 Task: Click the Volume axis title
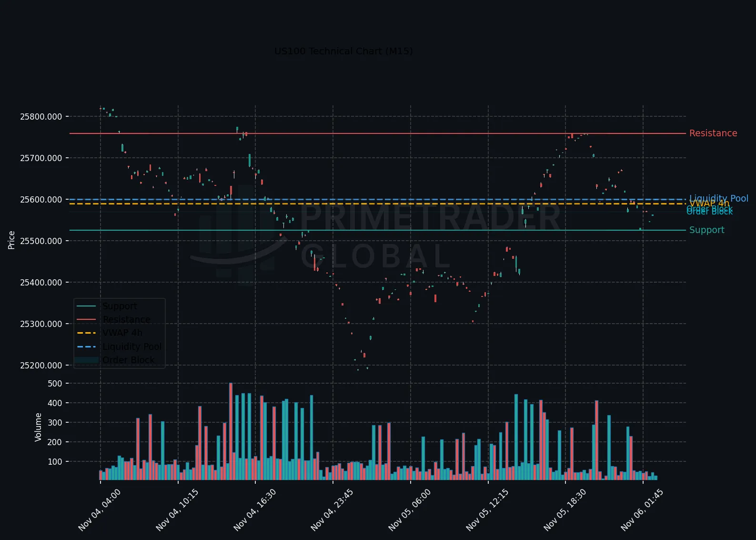pos(38,428)
